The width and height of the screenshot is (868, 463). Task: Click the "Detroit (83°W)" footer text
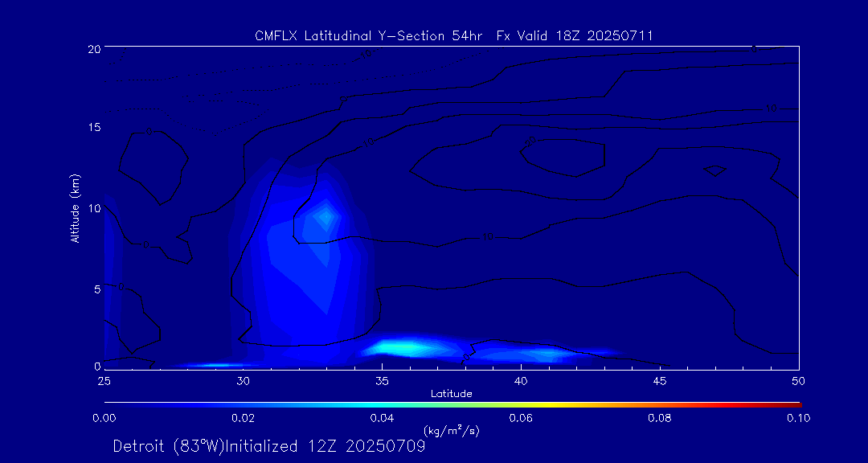click(168, 446)
